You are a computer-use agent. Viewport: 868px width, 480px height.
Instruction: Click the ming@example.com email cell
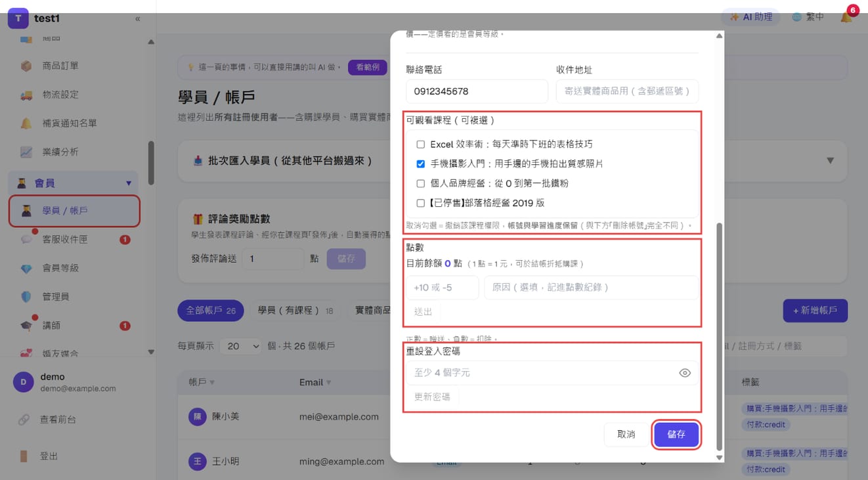(x=341, y=462)
